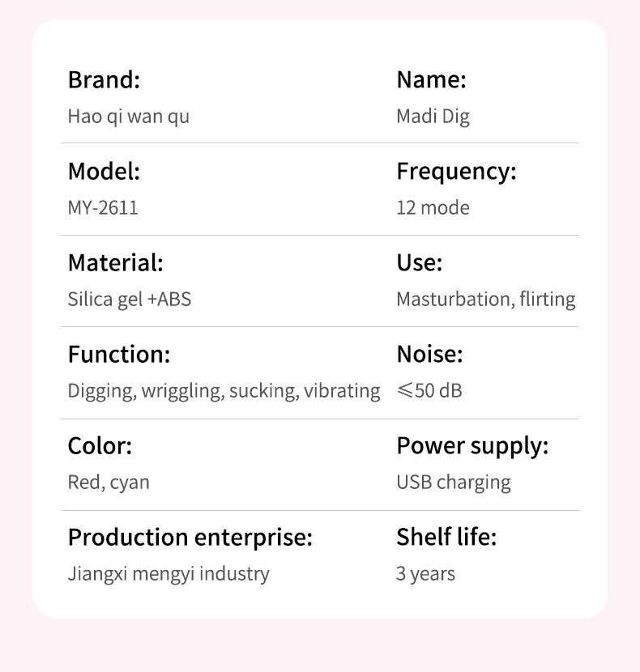Click the "Power supply:" heading label
The height and width of the screenshot is (672, 640).
(472, 446)
